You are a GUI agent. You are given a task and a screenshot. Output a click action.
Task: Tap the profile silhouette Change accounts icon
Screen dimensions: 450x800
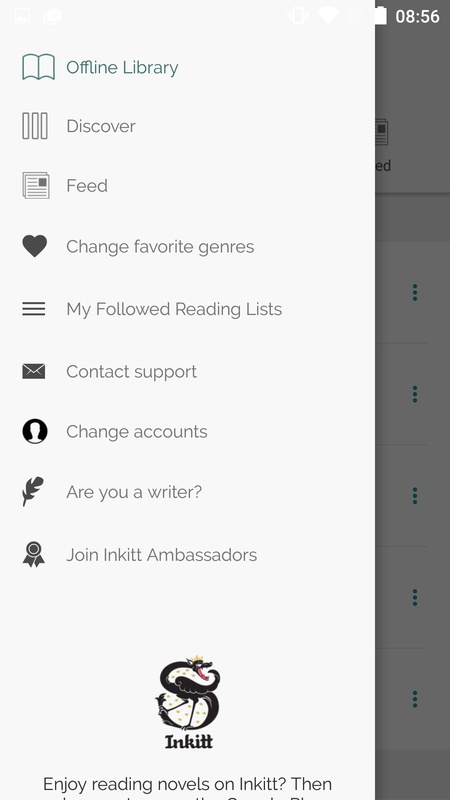(x=35, y=432)
